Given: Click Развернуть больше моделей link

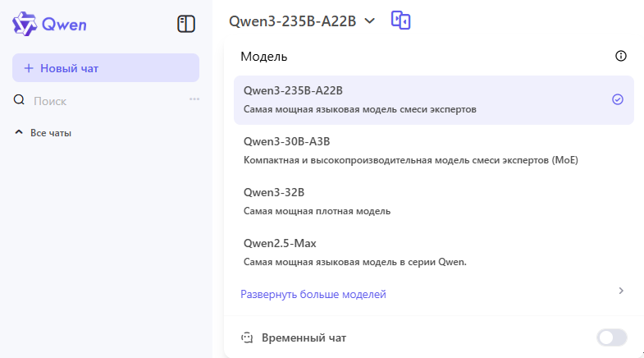Looking at the screenshot, I should tap(313, 294).
